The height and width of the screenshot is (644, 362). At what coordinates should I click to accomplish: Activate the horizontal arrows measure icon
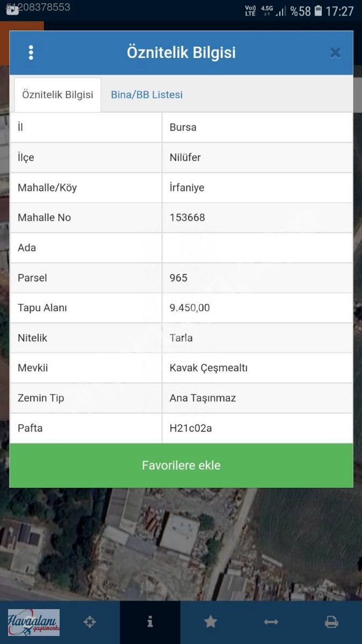tap(271, 622)
